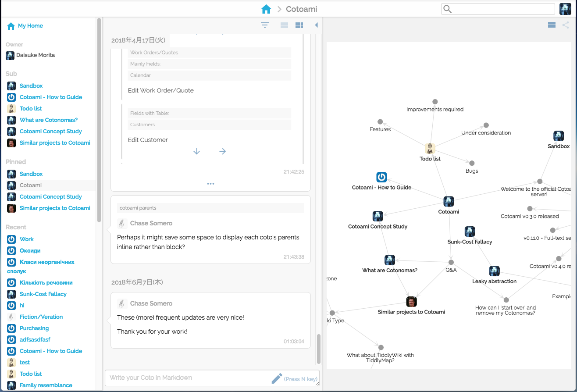Click the share icon above graph
This screenshot has width=577, height=392.
click(566, 25)
